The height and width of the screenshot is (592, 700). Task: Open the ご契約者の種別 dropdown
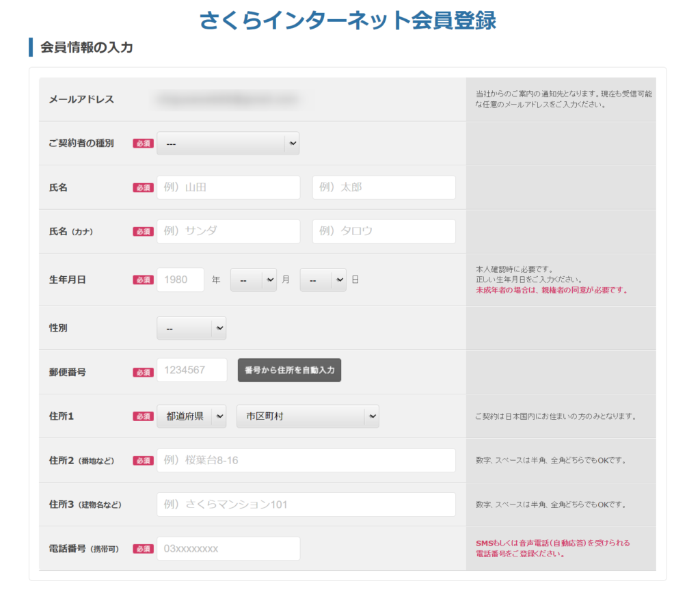pyautogui.click(x=228, y=144)
